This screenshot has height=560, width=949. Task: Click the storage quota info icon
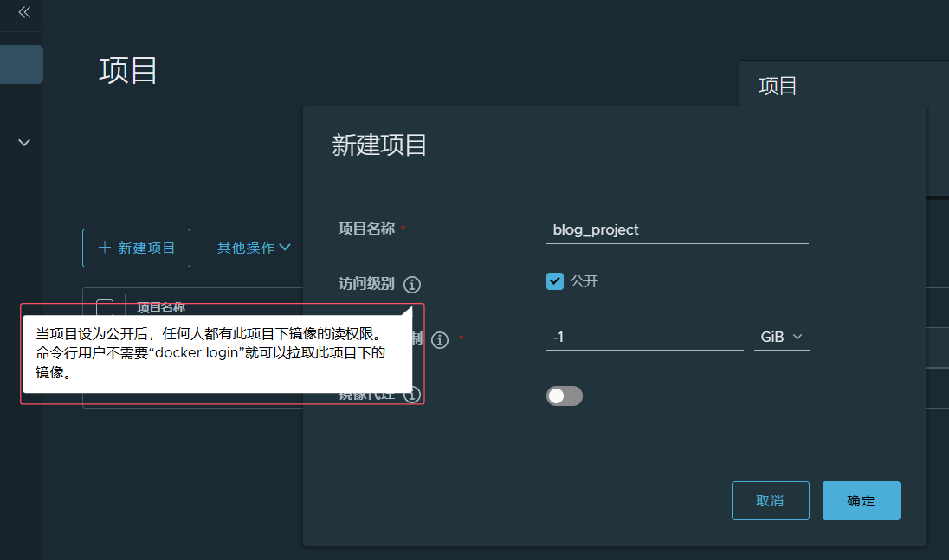(440, 340)
